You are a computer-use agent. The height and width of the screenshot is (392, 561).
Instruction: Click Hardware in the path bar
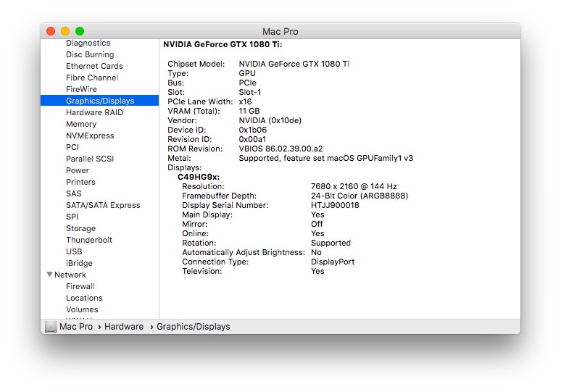124,327
